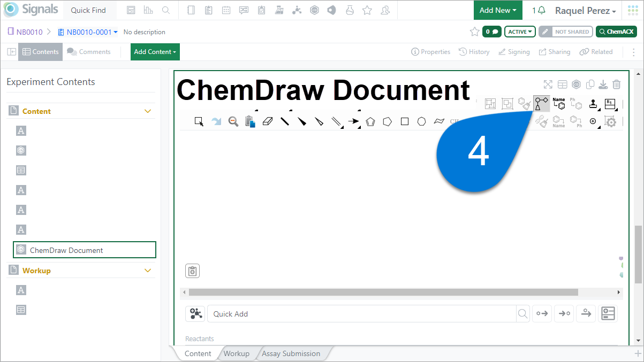Select the bold wedge bond tool

click(302, 121)
